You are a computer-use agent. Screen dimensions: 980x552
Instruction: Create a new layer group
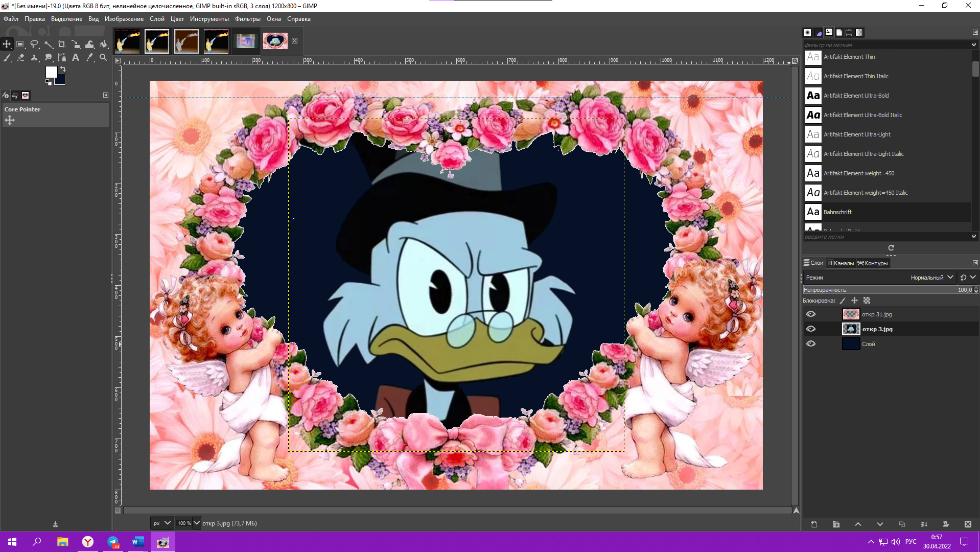(836, 524)
